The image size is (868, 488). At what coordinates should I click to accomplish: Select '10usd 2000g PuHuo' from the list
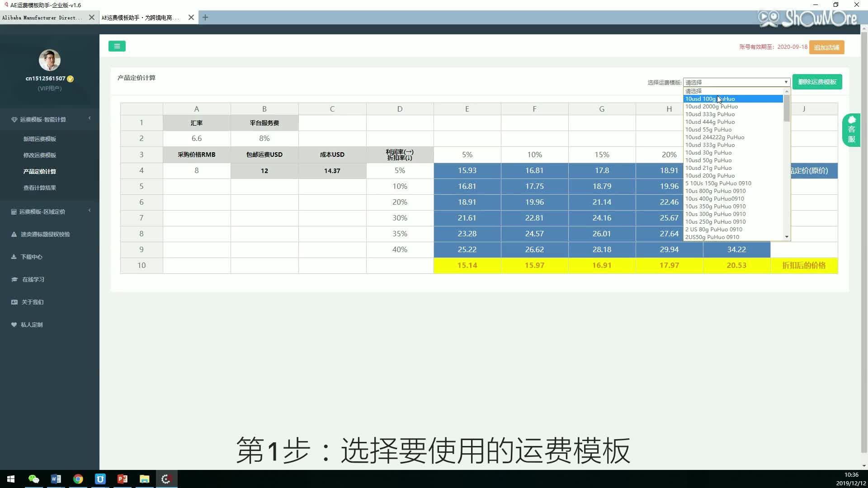pos(712,107)
